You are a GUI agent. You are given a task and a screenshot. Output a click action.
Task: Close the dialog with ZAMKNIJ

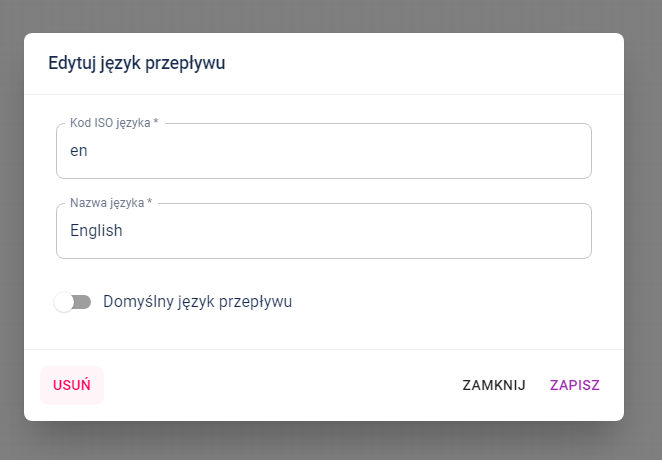point(493,385)
